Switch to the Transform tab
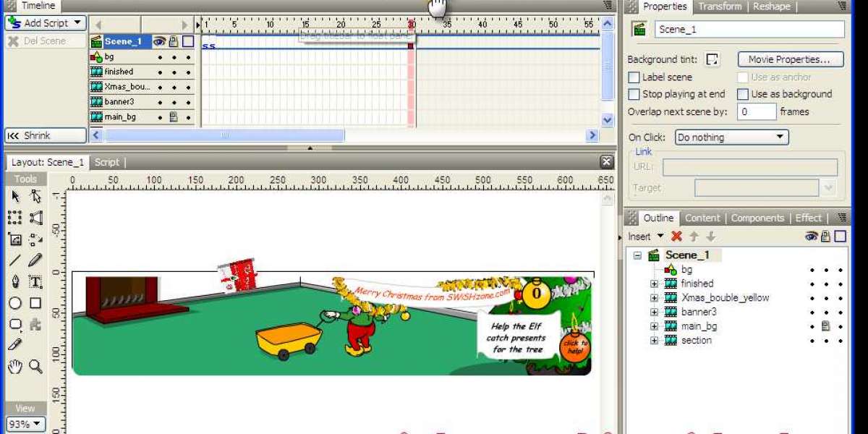 (719, 7)
